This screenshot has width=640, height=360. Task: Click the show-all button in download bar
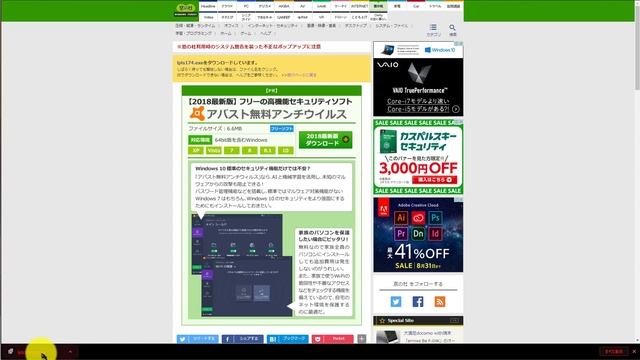coord(613,351)
